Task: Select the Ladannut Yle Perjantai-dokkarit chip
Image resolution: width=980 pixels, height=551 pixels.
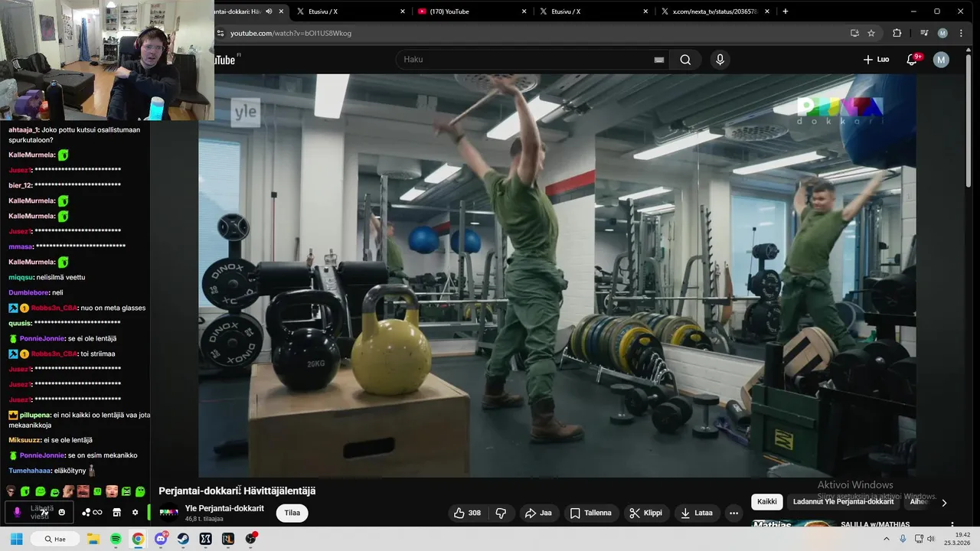Action: pyautogui.click(x=843, y=502)
